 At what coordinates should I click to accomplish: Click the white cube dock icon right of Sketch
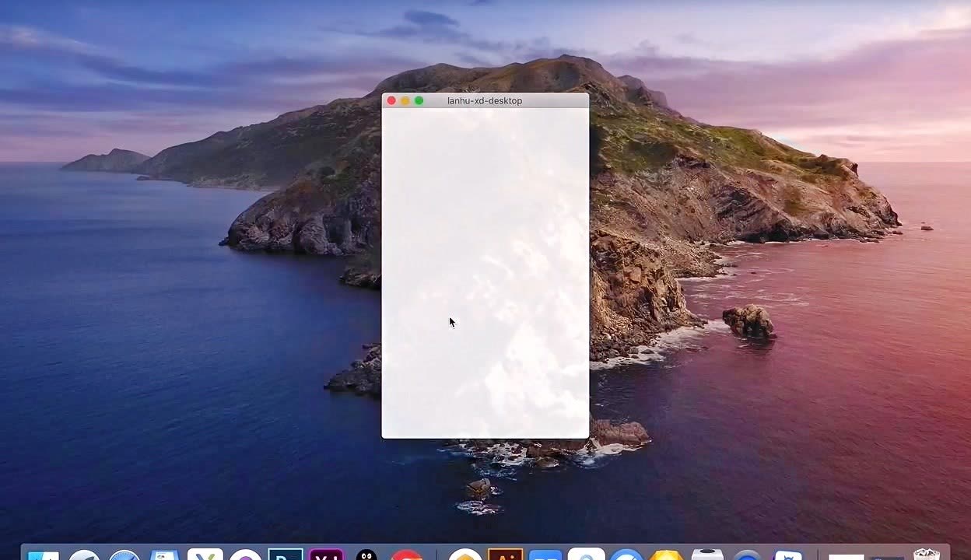(x=707, y=555)
